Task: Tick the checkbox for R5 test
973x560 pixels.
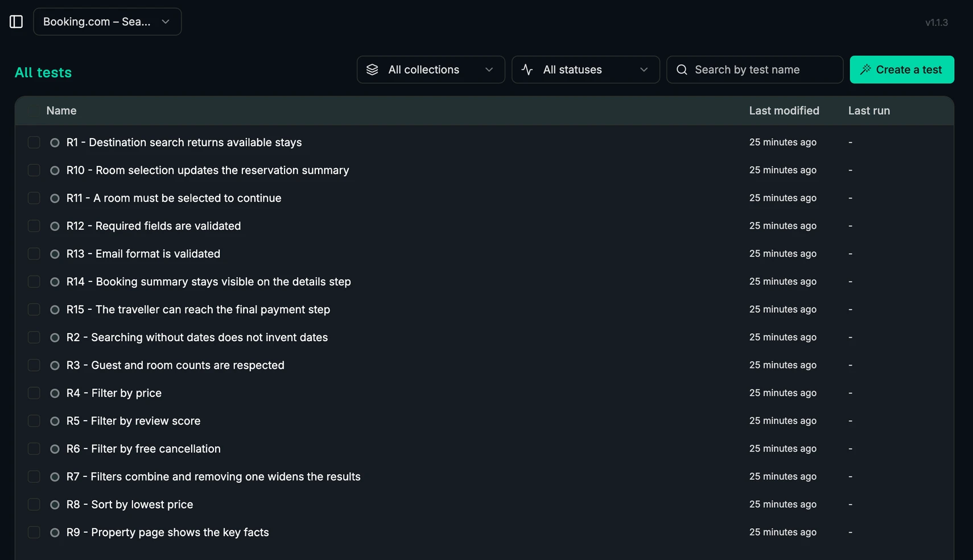Action: (34, 421)
